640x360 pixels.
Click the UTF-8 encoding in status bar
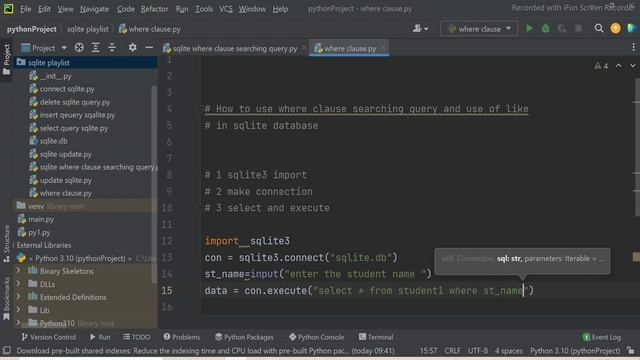coord(478,351)
